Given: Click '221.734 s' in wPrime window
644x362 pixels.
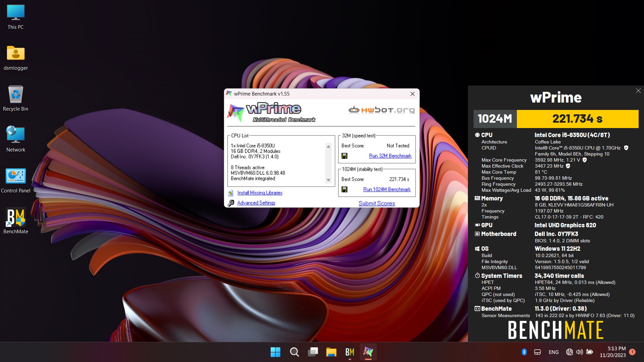Looking at the screenshot, I should pos(399,179).
